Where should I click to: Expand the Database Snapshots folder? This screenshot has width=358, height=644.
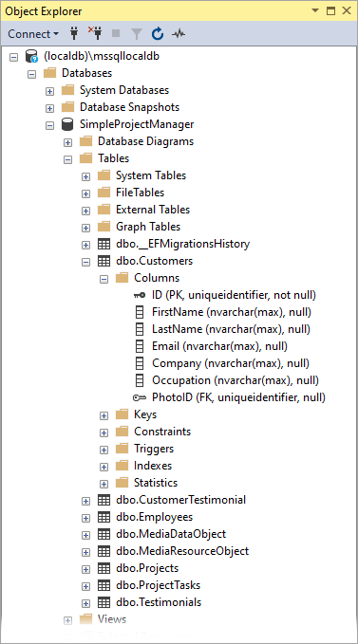(49, 108)
